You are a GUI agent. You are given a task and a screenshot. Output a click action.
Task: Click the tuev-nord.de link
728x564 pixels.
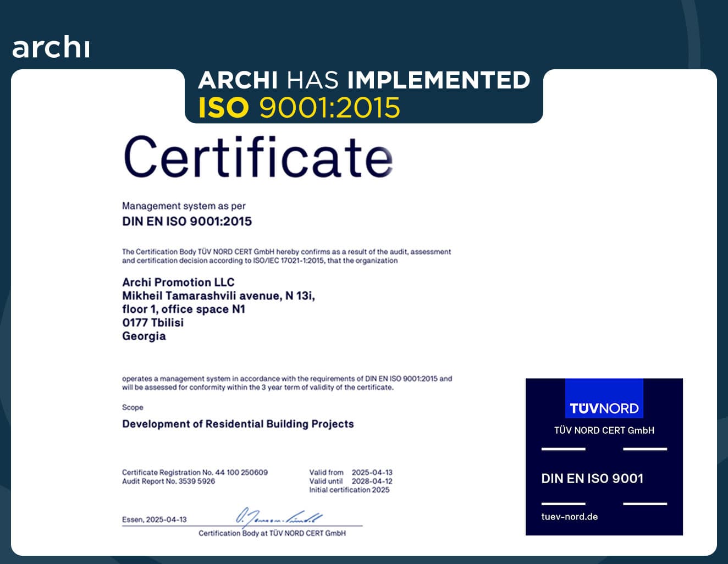tap(569, 517)
